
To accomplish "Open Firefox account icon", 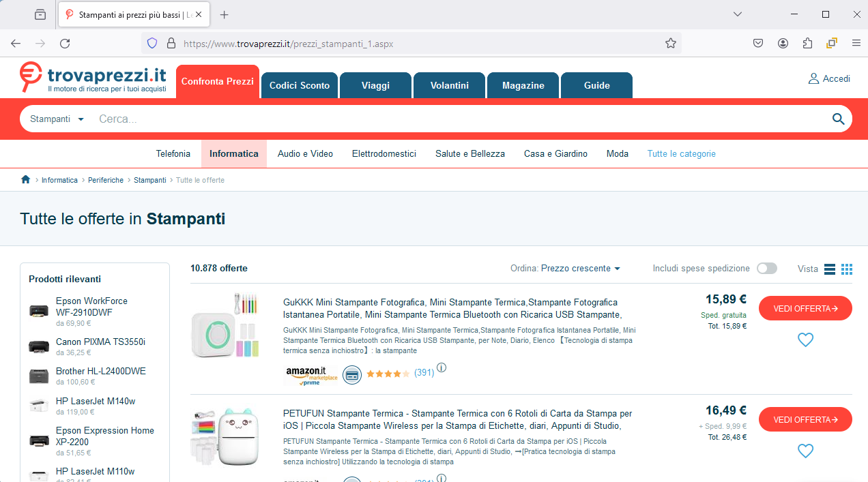I will coord(783,43).
